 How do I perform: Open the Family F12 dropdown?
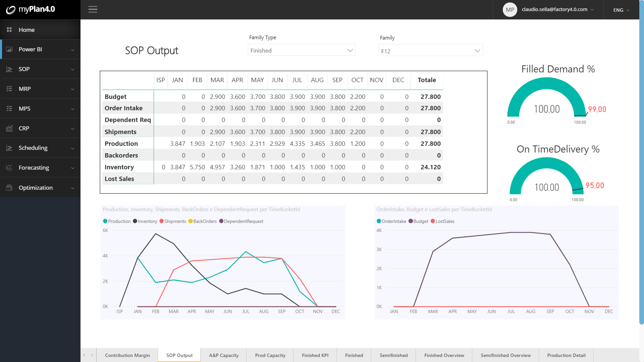coord(431,51)
